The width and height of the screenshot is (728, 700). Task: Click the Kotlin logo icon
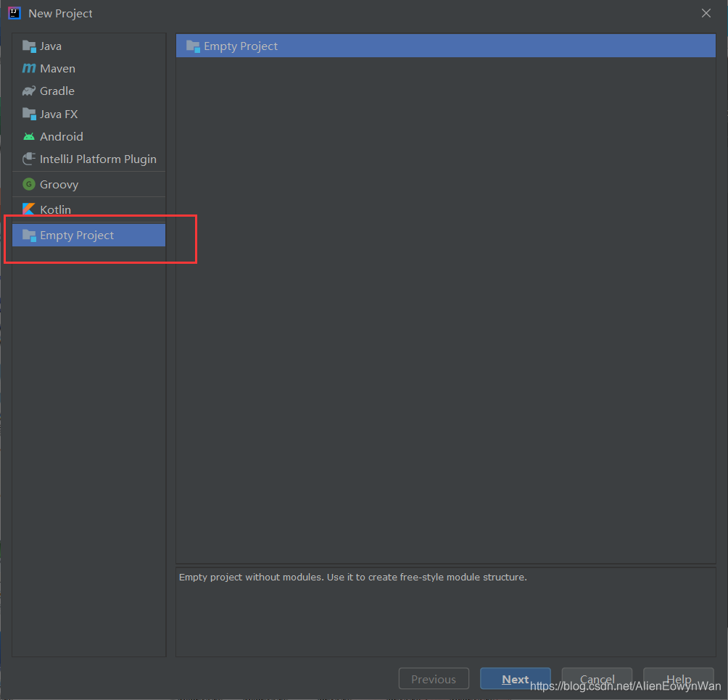click(29, 209)
